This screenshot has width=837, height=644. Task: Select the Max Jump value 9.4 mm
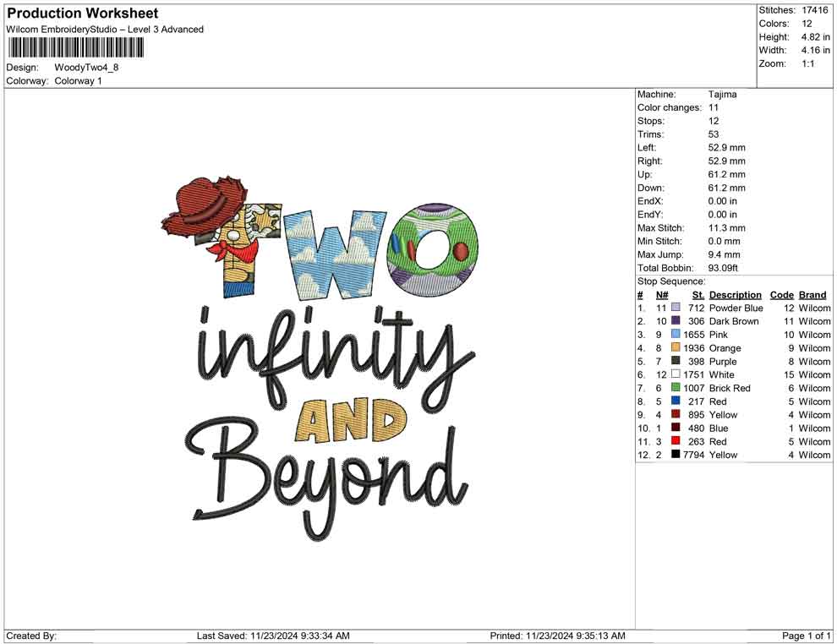pyautogui.click(x=725, y=254)
